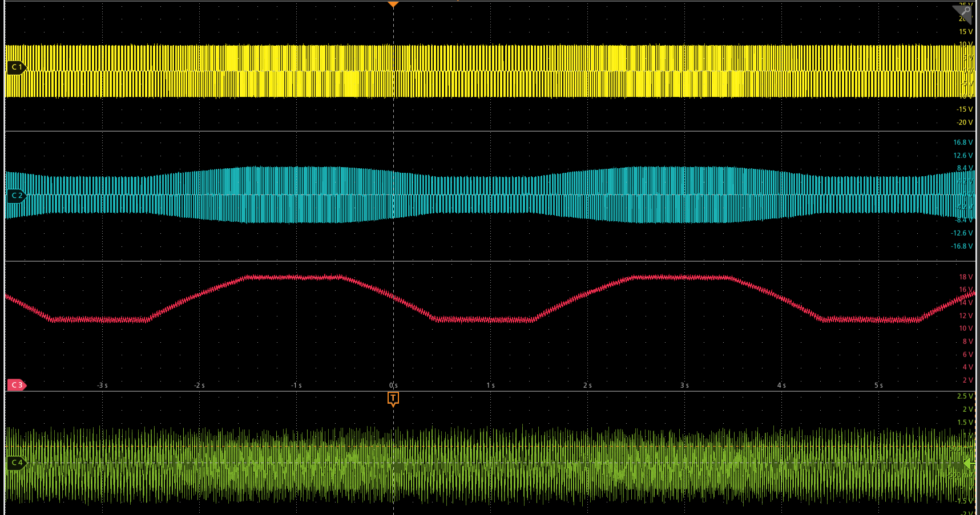The height and width of the screenshot is (515, 980).
Task: Click the "4 s" time axis label
Action: [x=782, y=386]
